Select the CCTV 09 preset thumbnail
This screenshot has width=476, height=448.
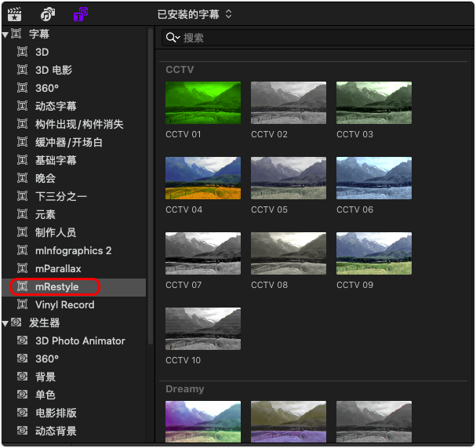[374, 253]
